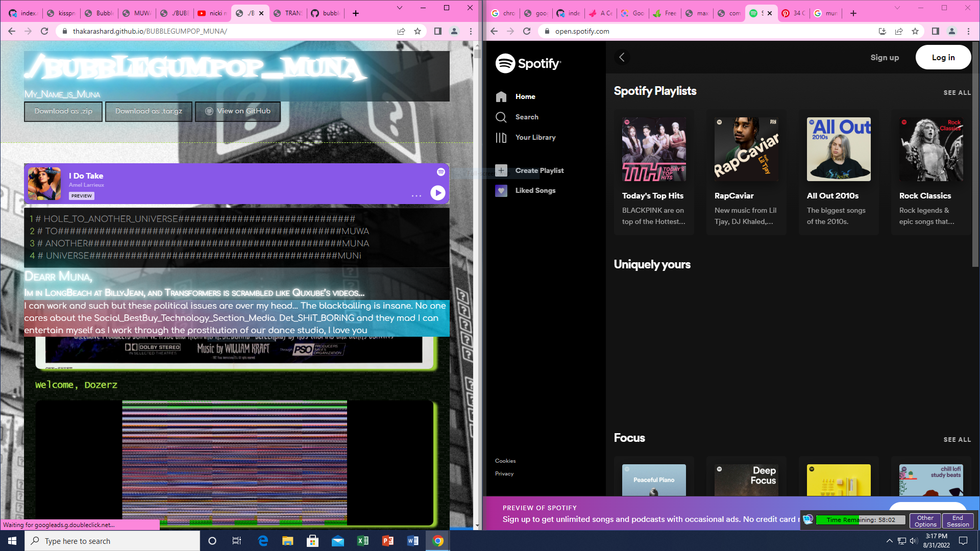Open Excel from the Windows taskbar
This screenshot has height=551, width=980.
(362, 541)
